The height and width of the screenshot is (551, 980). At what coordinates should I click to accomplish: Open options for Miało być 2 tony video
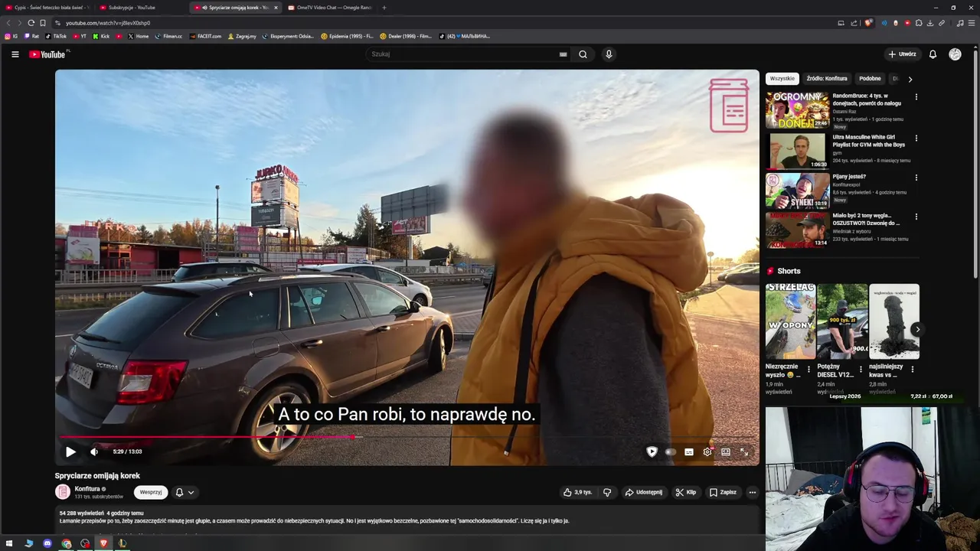click(x=916, y=217)
